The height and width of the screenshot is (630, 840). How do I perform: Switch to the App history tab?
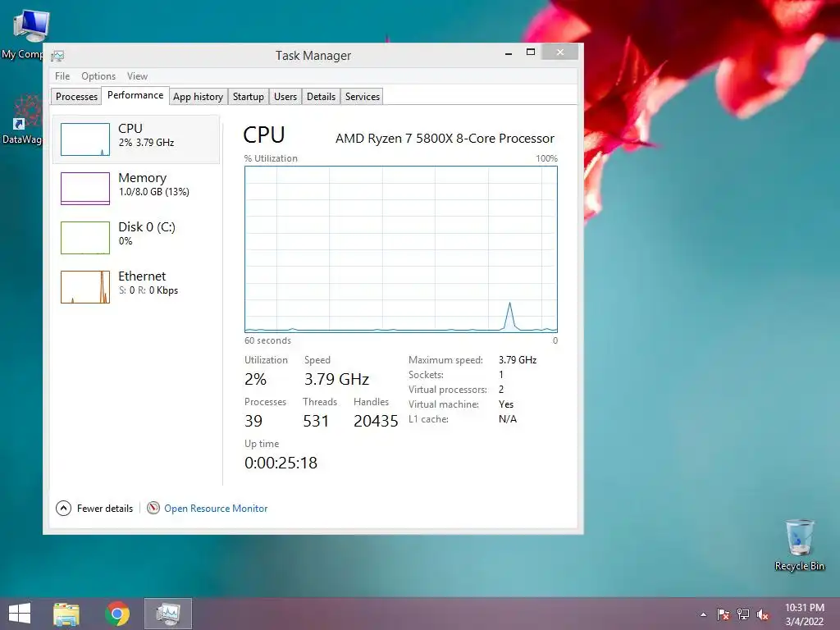(199, 97)
